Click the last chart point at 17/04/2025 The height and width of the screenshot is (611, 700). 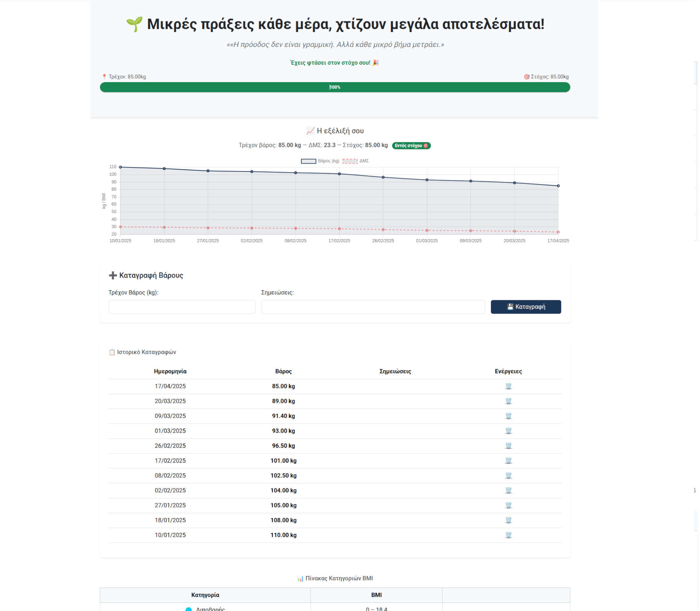[x=558, y=186]
